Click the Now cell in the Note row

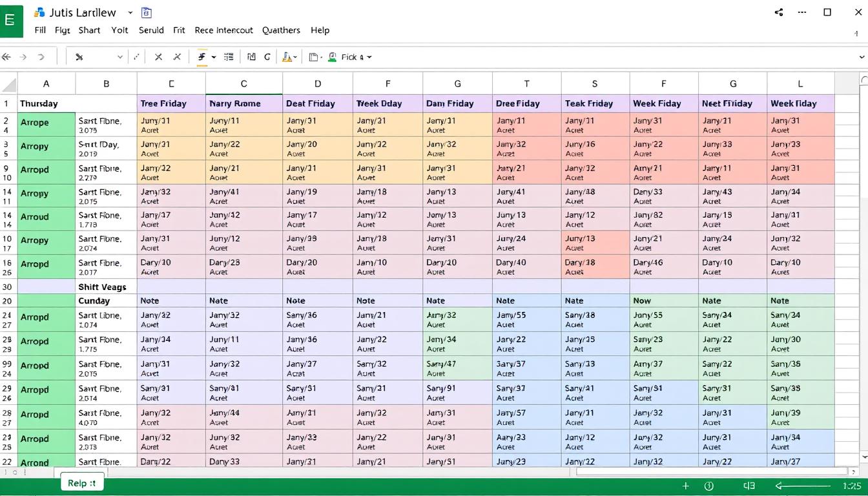click(x=664, y=300)
